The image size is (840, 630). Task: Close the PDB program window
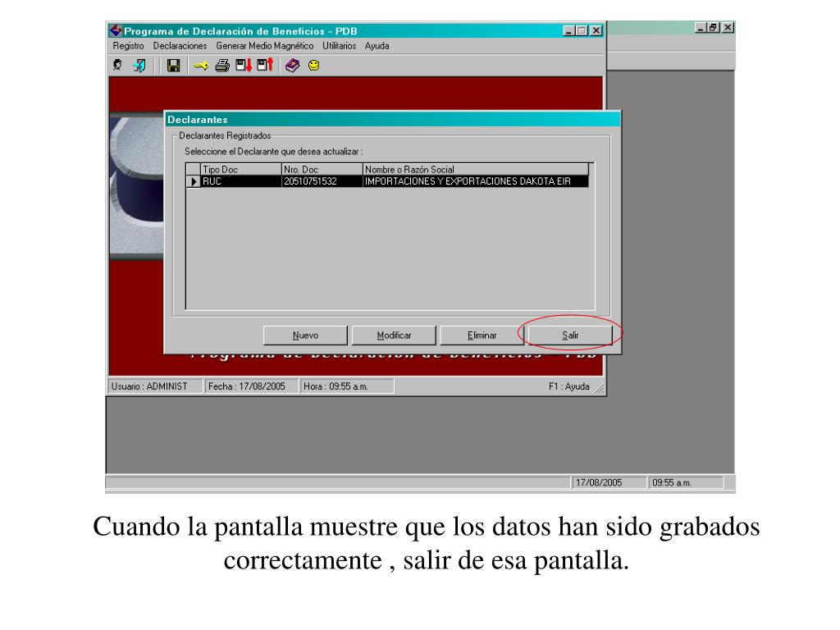[596, 31]
